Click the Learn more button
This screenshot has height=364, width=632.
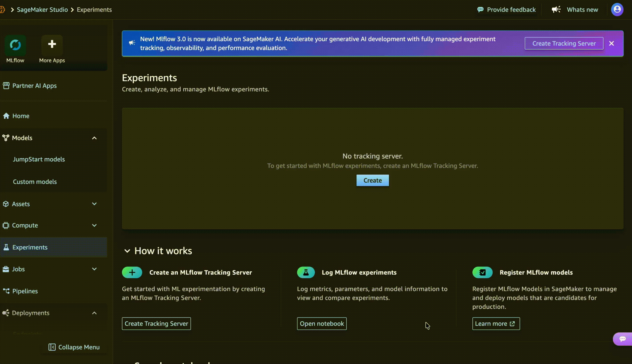496,324
